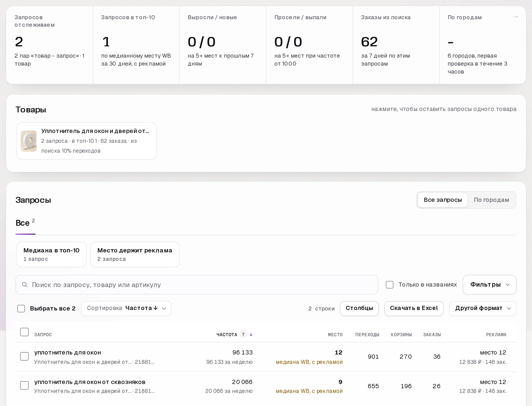The height and width of the screenshot is (406, 532).
Task: Open the Уплотнитель product thumbnail image
Action: (x=29, y=141)
